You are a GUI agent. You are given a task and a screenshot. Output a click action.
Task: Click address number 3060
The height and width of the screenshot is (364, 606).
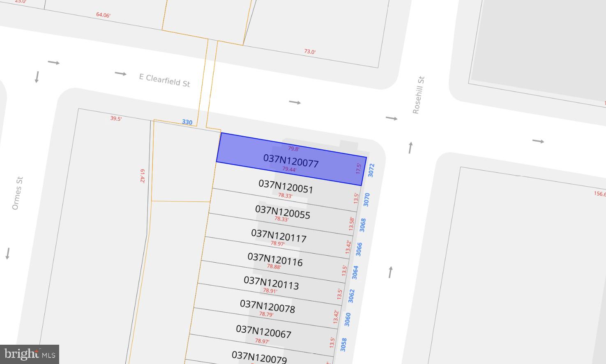click(x=348, y=319)
